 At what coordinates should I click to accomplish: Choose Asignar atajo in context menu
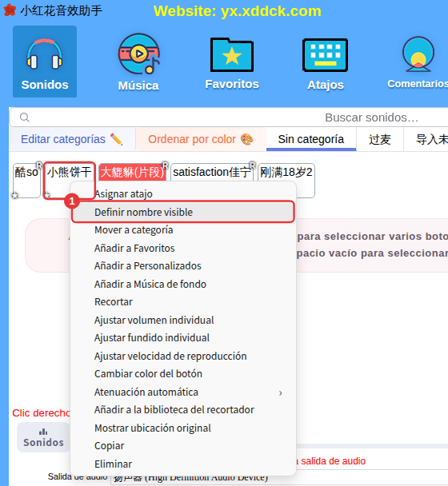[183, 194]
